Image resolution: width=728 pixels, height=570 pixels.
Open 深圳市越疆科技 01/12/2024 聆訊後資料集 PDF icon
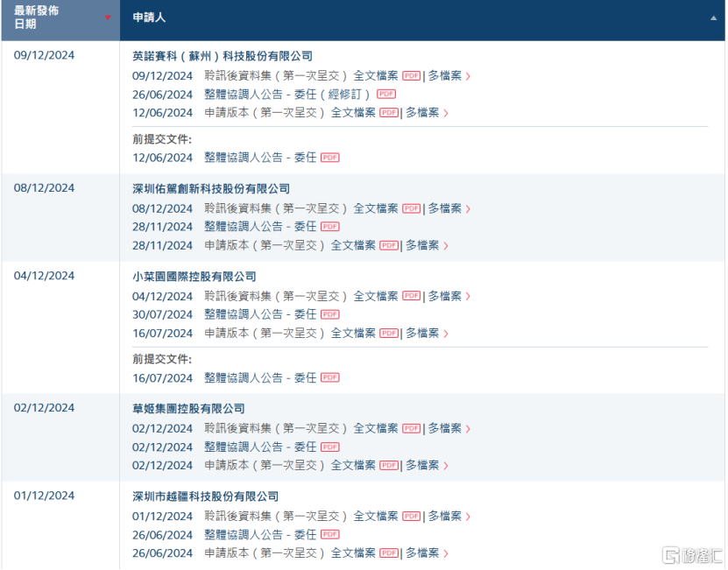click(412, 517)
